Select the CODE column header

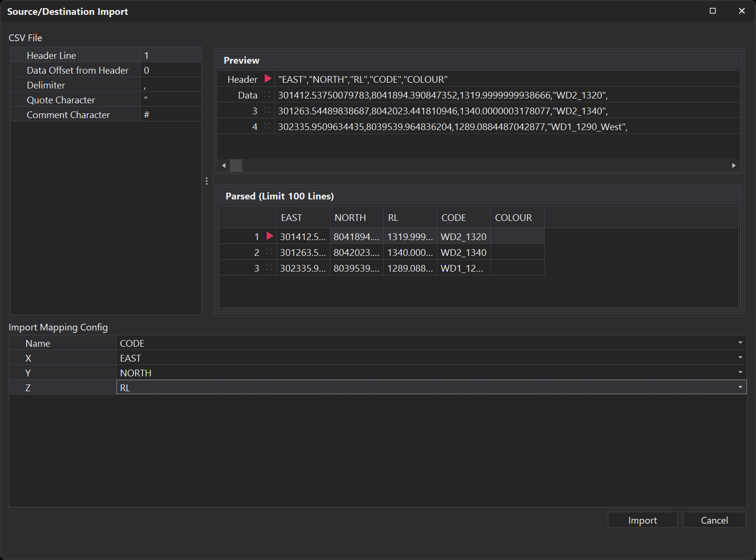tap(464, 218)
